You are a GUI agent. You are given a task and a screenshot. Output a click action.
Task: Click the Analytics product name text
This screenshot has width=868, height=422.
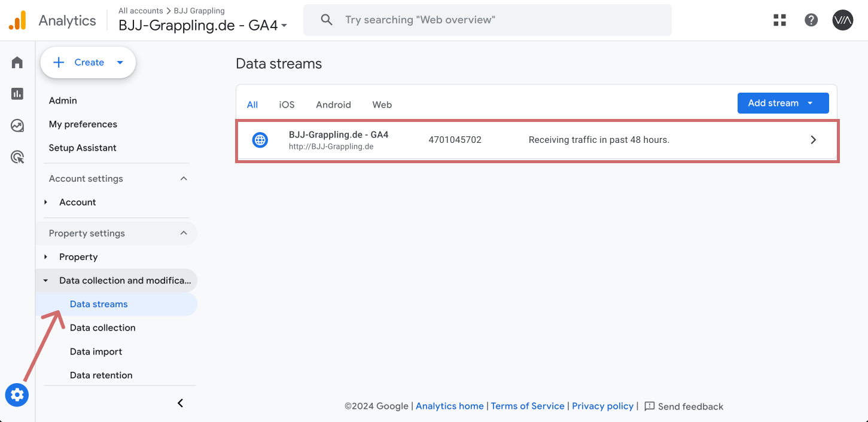click(67, 20)
